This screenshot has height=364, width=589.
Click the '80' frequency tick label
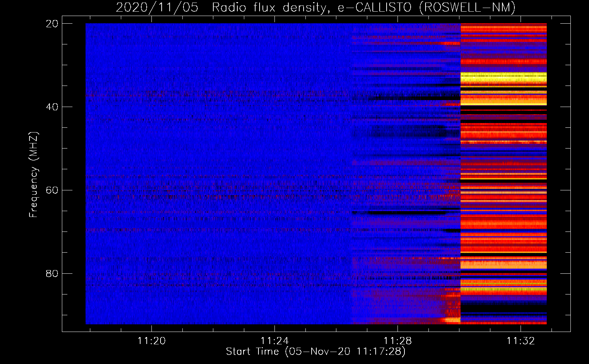coord(52,273)
